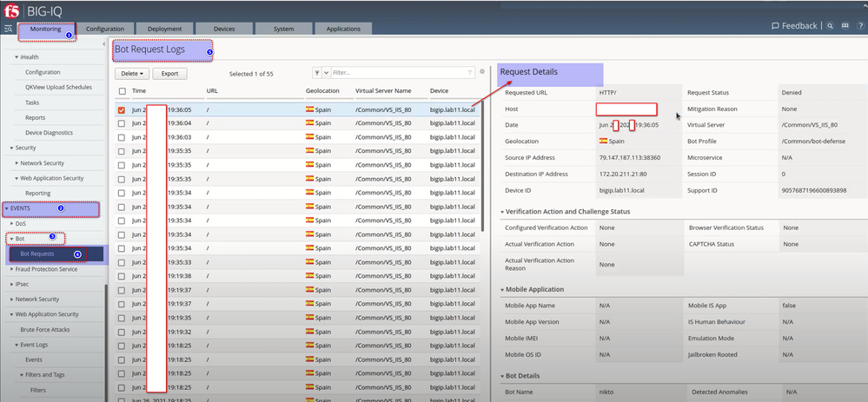Switch to the Devices tab
The width and height of the screenshot is (868, 402).
[x=224, y=29]
